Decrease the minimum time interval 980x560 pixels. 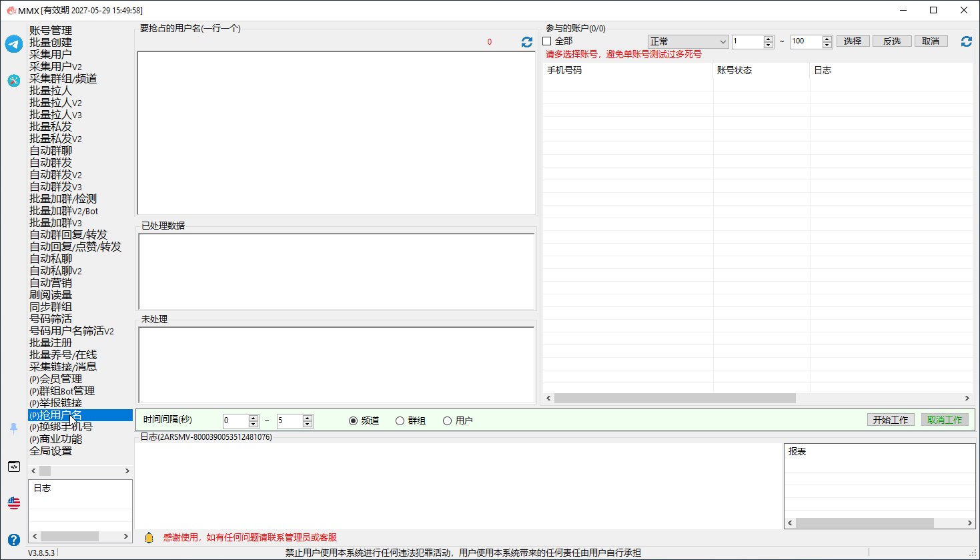click(x=253, y=424)
